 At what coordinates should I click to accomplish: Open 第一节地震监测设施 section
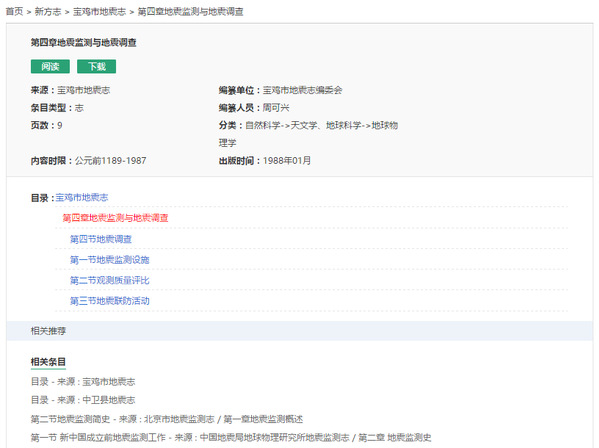click(x=110, y=260)
